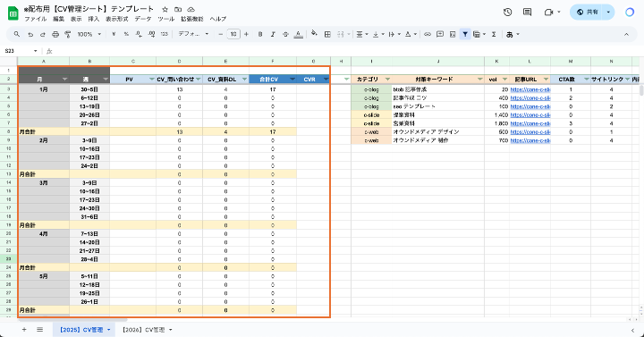This screenshot has width=644, height=337.
Task: Decrease decimal places
Action: tap(139, 35)
